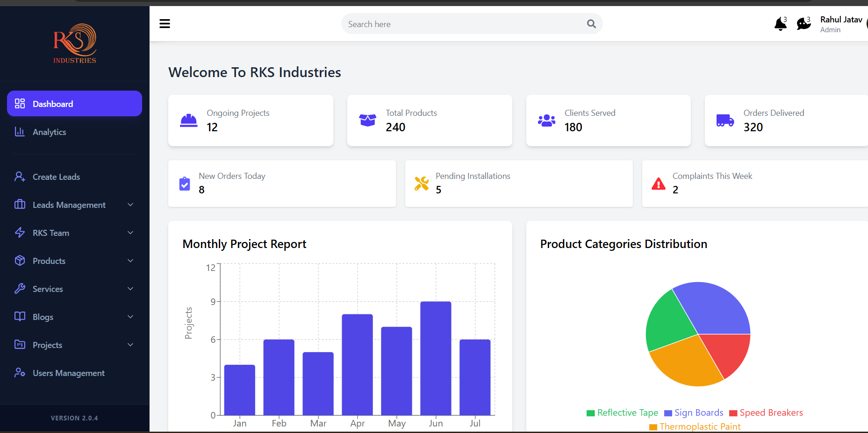The height and width of the screenshot is (433, 868).
Task: Expand the Services submenu chevron
Action: click(x=130, y=289)
